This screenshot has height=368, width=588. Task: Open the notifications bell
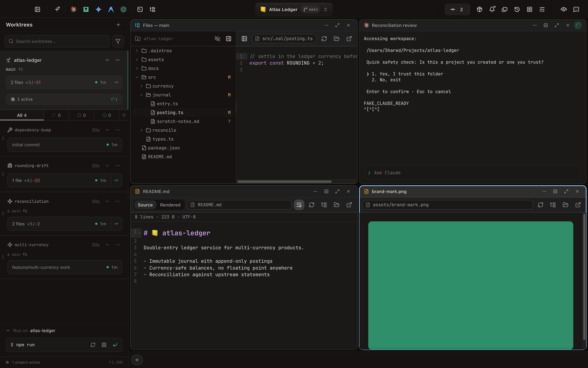click(x=492, y=9)
